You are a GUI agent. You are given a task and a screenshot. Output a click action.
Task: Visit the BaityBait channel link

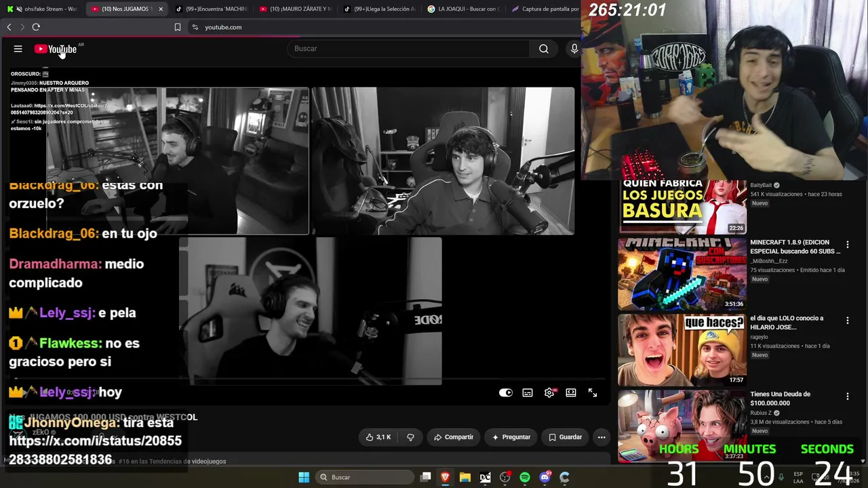pyautogui.click(x=761, y=185)
